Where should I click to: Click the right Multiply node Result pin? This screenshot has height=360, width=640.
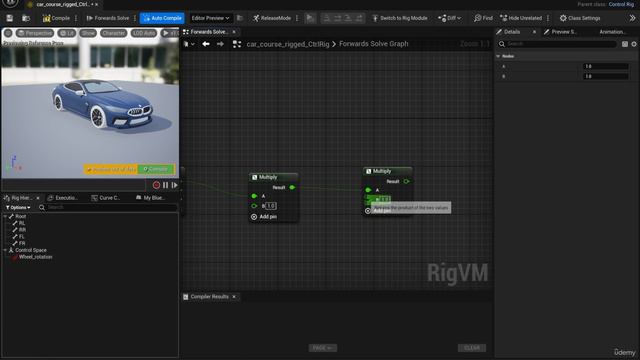pyautogui.click(x=406, y=181)
